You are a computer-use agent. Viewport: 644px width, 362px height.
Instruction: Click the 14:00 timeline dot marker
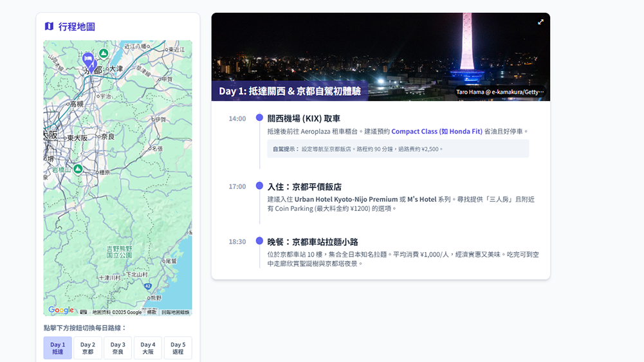click(x=259, y=118)
